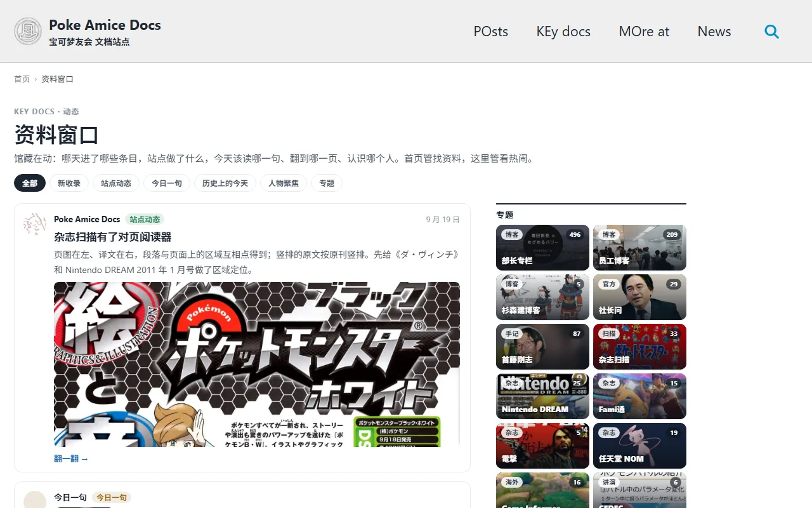Switch to the 新收录 filter chip
This screenshot has width=812, height=508.
pos(69,183)
